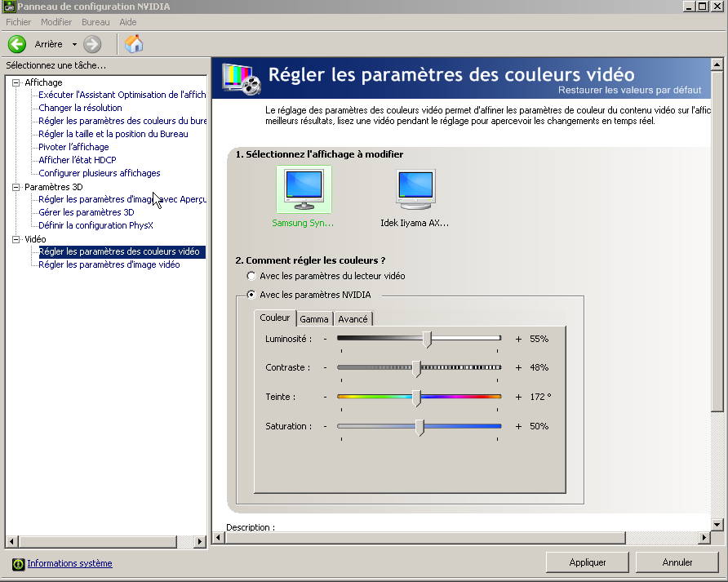Increase Teinte with the plus sign

518,397
